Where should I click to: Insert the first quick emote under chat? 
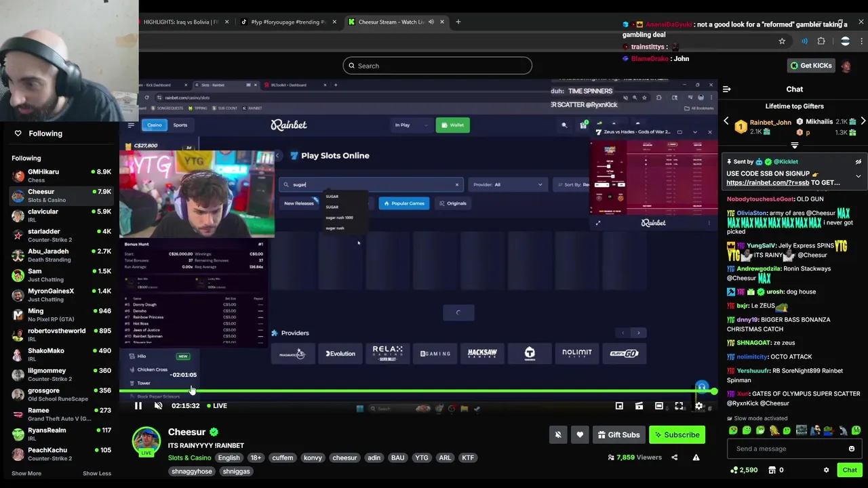tap(733, 430)
